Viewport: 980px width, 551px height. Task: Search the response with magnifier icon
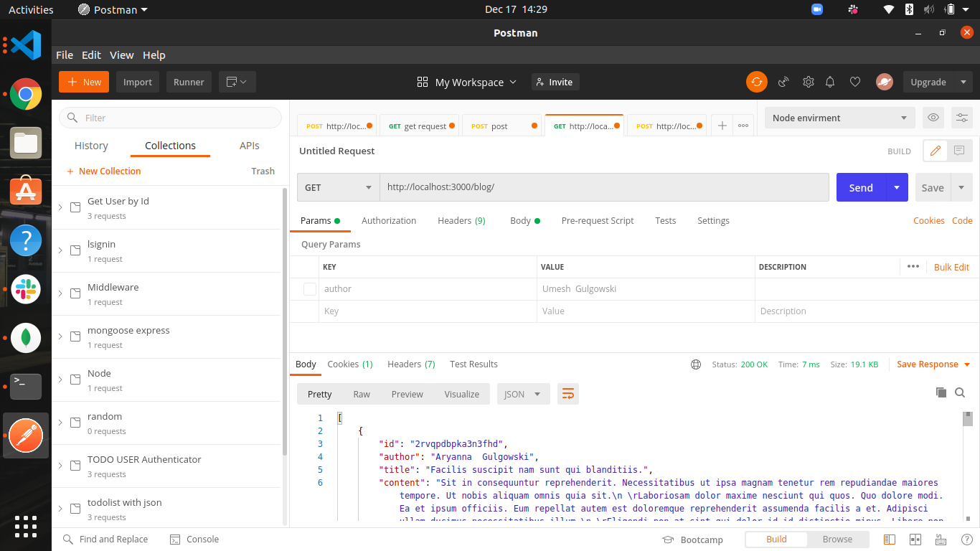tap(960, 392)
